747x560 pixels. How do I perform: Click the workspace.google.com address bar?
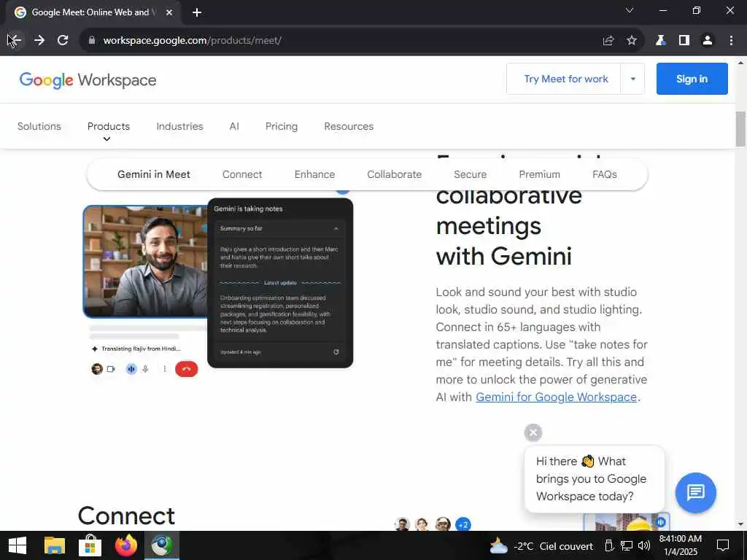343,41
